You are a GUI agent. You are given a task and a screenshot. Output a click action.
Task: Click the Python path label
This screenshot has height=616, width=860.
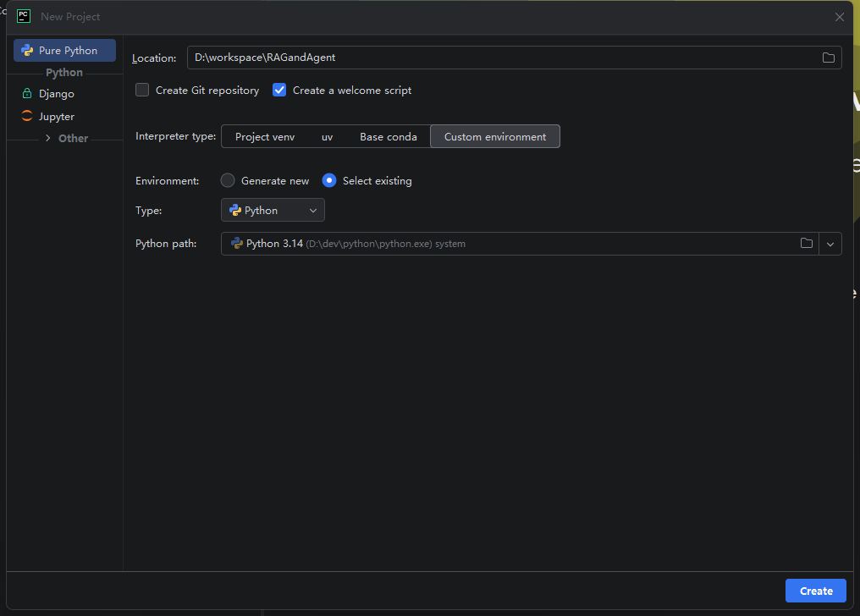tap(166, 244)
